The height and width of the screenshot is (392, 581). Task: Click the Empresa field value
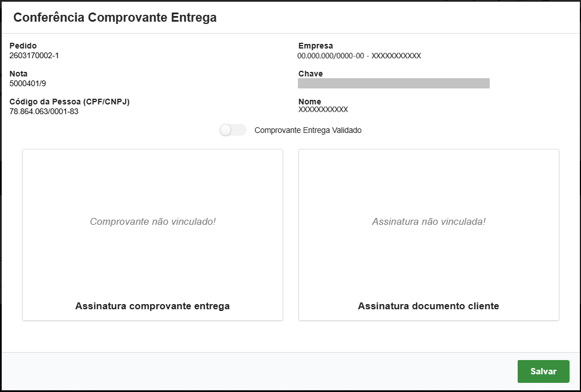pyautogui.click(x=359, y=55)
